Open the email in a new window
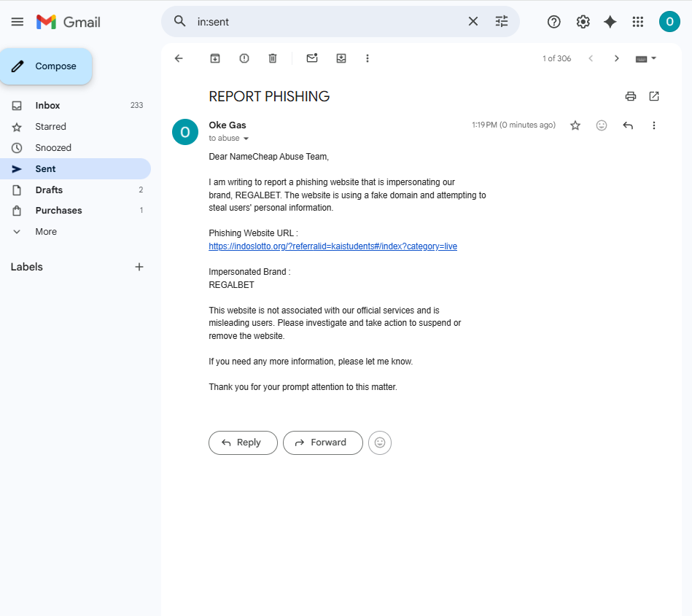 (654, 96)
